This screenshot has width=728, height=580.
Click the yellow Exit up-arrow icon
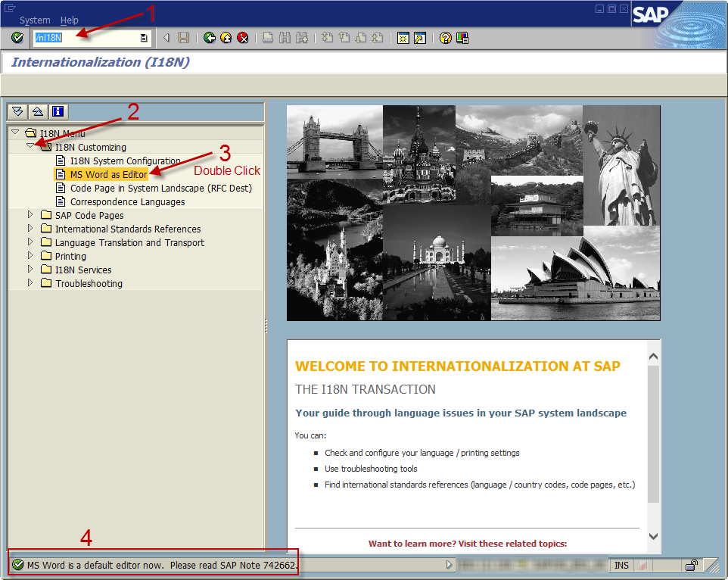(x=226, y=38)
